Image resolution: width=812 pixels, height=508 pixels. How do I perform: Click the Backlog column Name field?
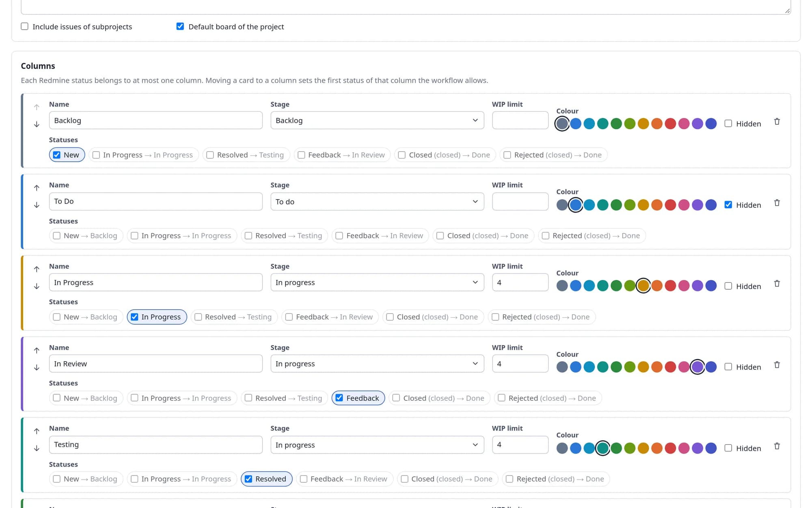(x=156, y=120)
